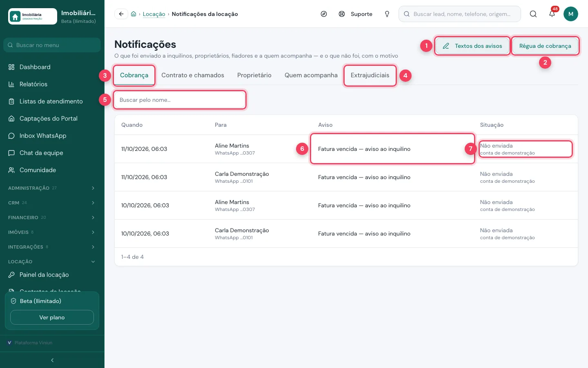
Task: Open the notifications bell
Action: [552, 14]
